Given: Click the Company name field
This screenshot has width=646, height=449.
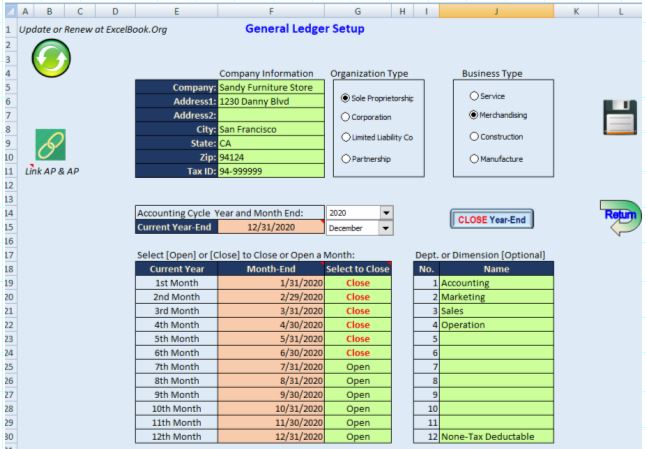Looking at the screenshot, I should coord(272,88).
